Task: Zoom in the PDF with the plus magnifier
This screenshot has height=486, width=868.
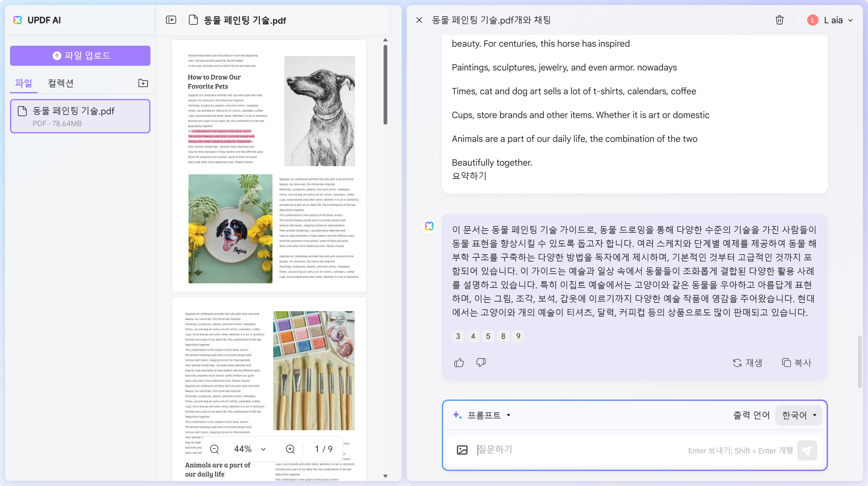Action: (290, 449)
